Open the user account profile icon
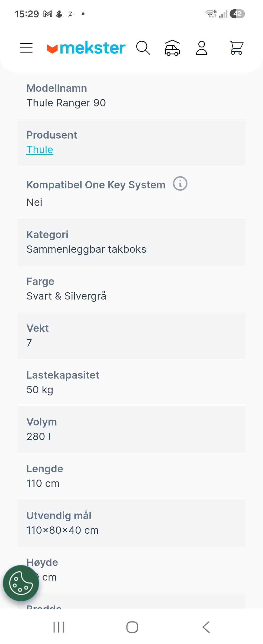263x644 pixels. [202, 48]
